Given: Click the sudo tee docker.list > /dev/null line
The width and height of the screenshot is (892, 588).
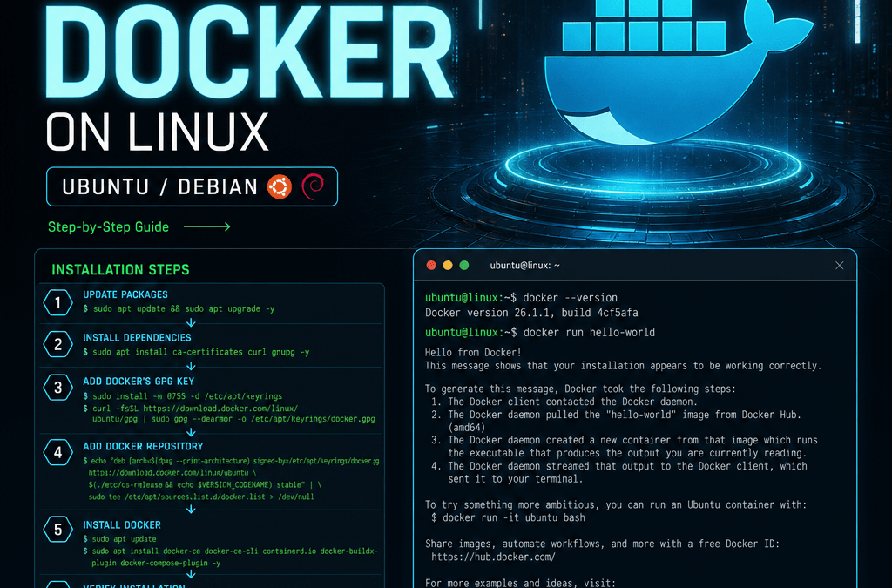Looking at the screenshot, I should pyautogui.click(x=201, y=497).
